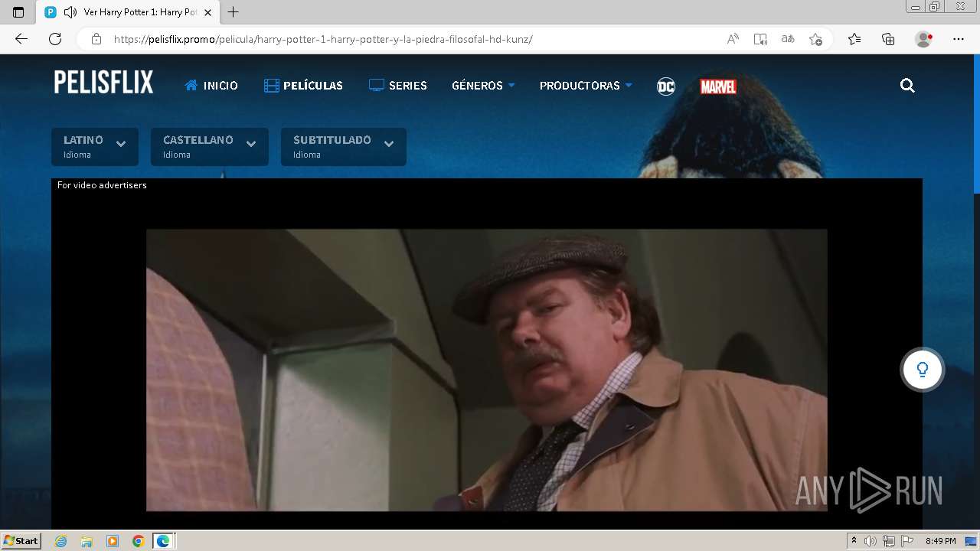Viewport: 980px width, 551px height.
Task: Open browser Collections
Action: click(888, 39)
